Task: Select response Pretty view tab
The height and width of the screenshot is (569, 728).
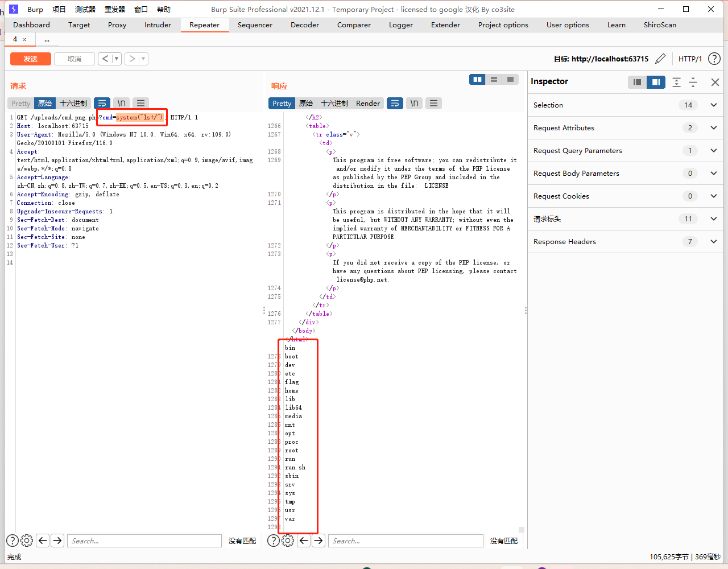Action: [282, 103]
